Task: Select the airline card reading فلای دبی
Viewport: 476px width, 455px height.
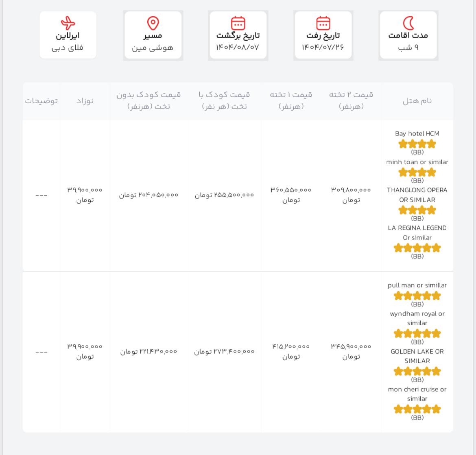Action: [68, 35]
